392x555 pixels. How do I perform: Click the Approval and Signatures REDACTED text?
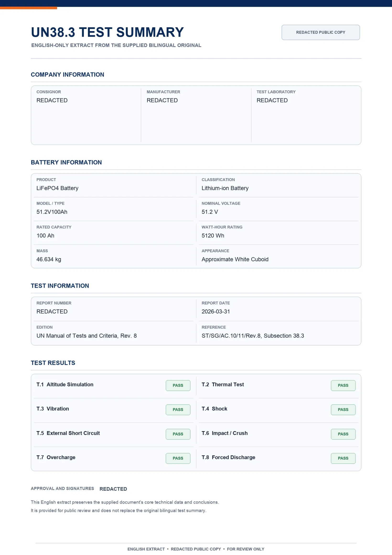(113, 489)
